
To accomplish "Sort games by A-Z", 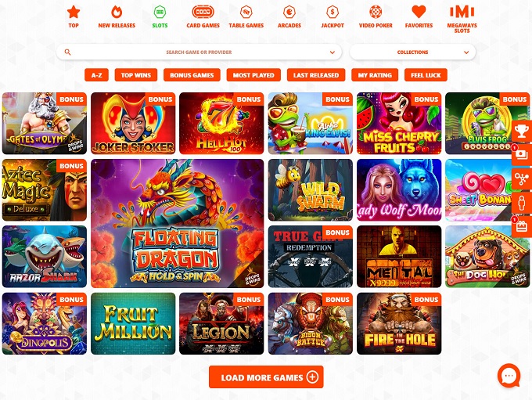I will tap(96, 75).
